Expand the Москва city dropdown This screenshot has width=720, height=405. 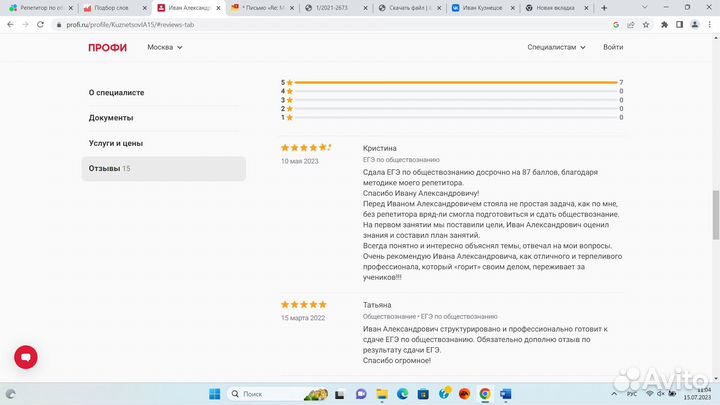pos(165,47)
